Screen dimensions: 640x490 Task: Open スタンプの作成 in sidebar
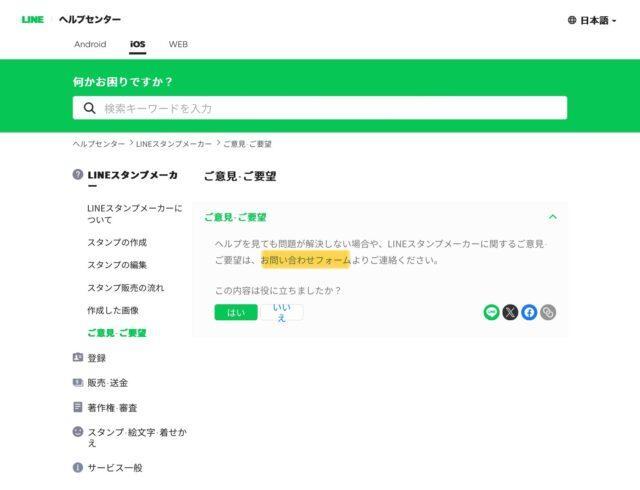(117, 242)
